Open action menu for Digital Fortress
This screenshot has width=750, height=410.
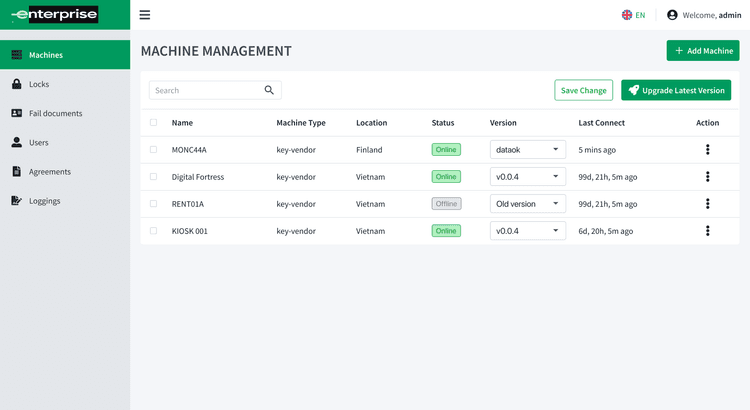point(707,177)
